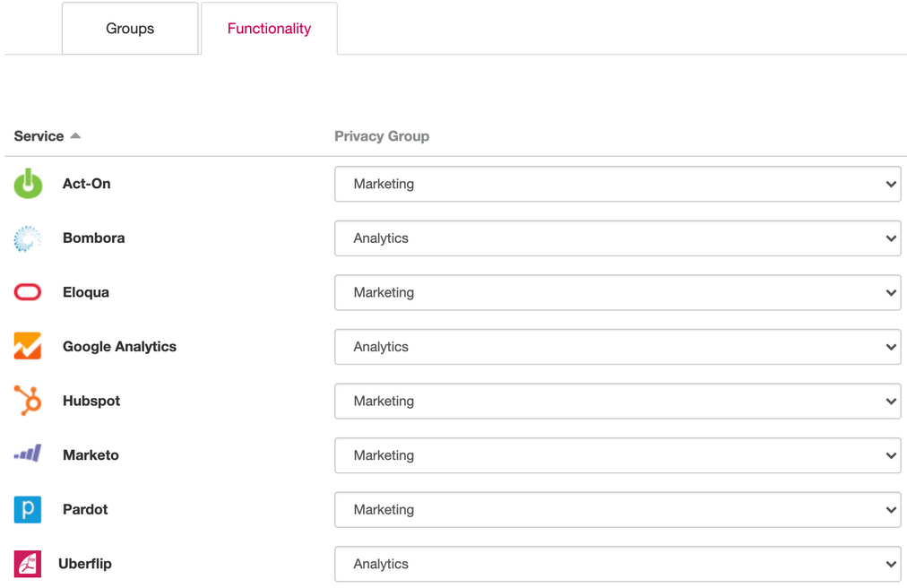Open Hubspot privacy group dropdown
Viewport: 907px width, 588px height.
pos(618,401)
